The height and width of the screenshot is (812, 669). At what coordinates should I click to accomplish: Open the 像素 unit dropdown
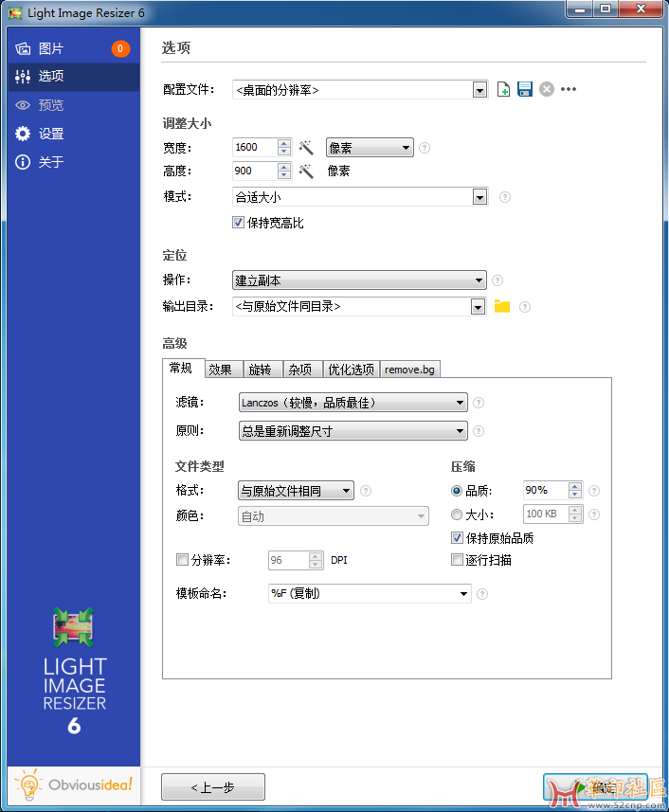click(x=370, y=148)
